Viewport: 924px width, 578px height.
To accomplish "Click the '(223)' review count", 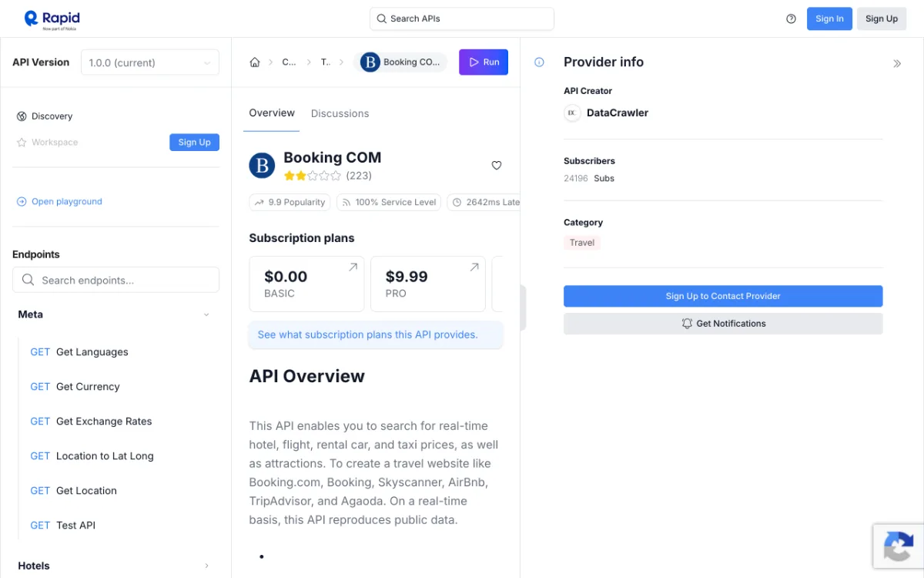I will coord(359,176).
